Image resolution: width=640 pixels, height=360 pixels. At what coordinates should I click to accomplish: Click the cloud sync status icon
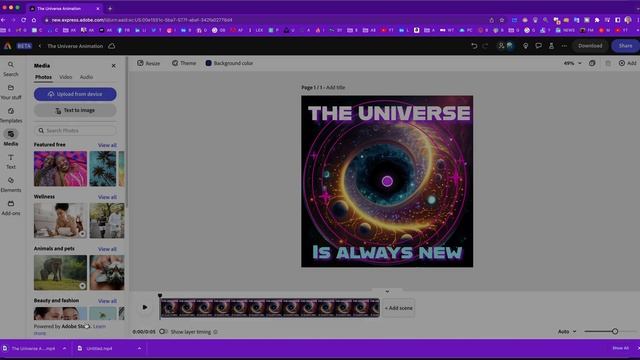tap(111, 46)
